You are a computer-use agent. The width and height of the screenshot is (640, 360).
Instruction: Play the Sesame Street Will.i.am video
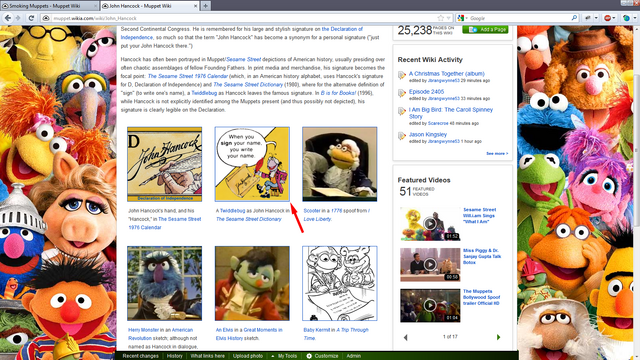(x=430, y=224)
